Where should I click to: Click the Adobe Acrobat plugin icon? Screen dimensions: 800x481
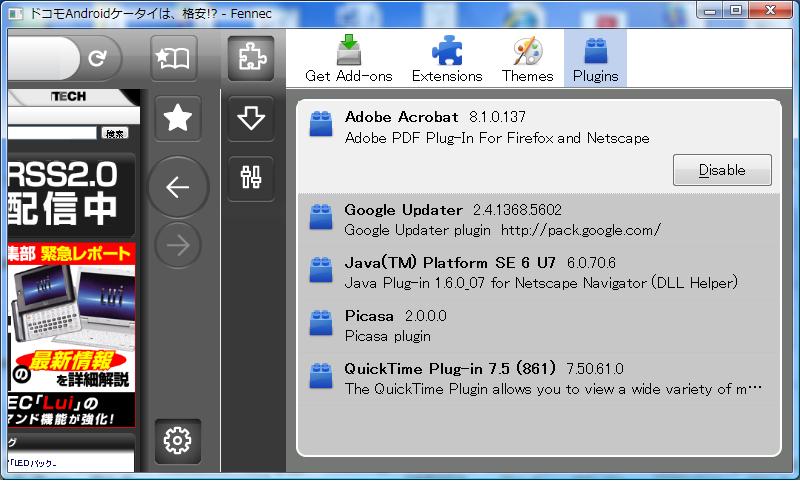[x=321, y=123]
